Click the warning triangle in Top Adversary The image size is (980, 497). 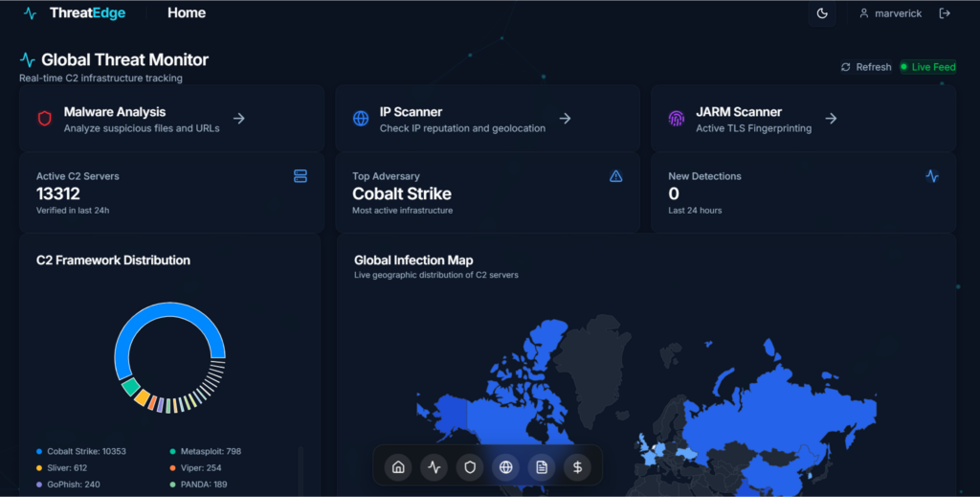coord(615,176)
